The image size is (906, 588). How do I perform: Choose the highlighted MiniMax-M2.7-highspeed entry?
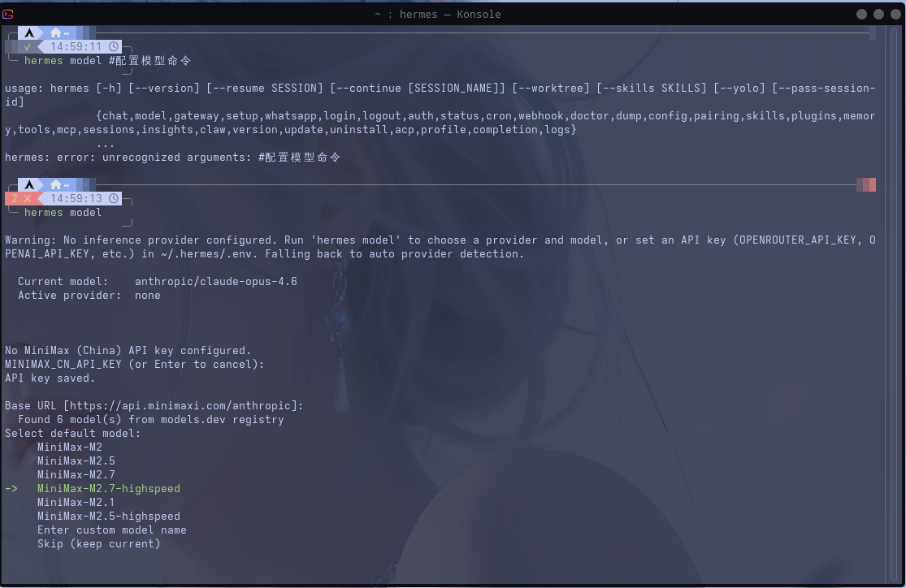click(109, 489)
